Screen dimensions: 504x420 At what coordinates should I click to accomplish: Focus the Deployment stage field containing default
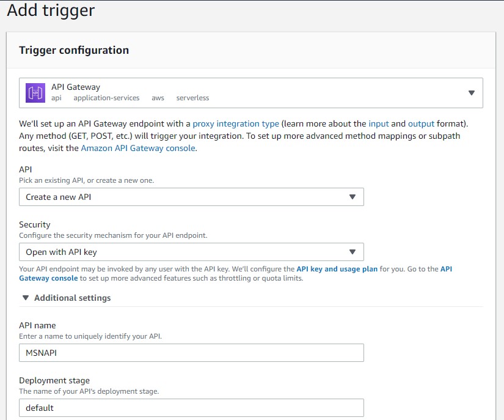click(191, 408)
